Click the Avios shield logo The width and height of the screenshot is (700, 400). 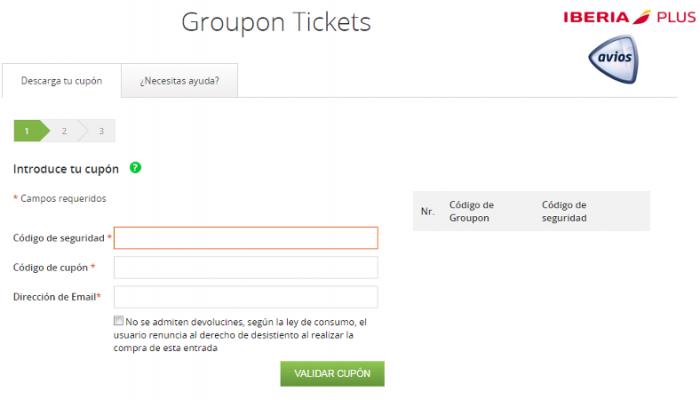(x=614, y=59)
